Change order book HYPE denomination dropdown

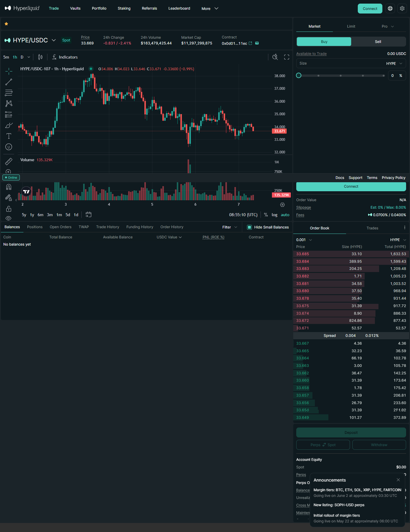(398, 240)
